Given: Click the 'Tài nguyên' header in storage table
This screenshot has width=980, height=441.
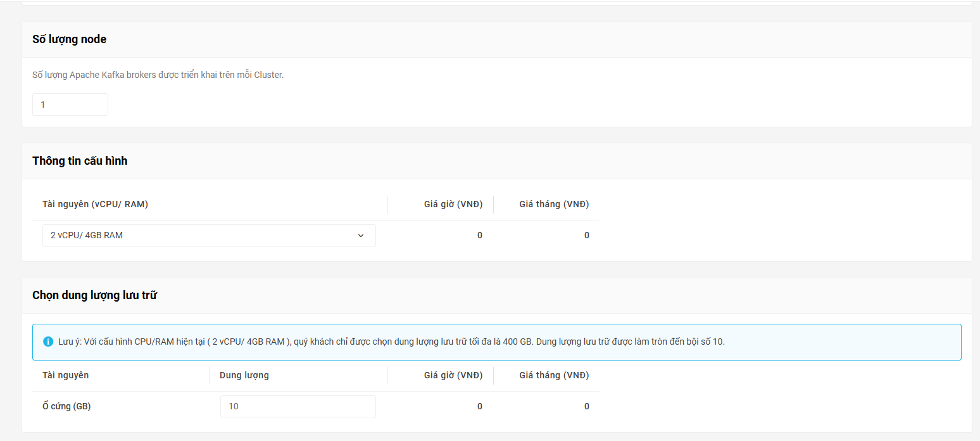Looking at the screenshot, I should [66, 375].
